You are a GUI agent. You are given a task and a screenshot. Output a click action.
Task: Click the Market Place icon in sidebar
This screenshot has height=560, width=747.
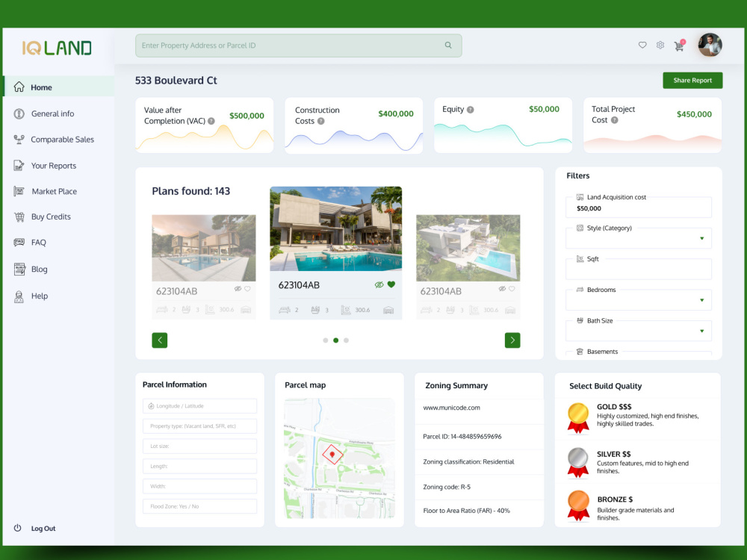click(x=19, y=191)
